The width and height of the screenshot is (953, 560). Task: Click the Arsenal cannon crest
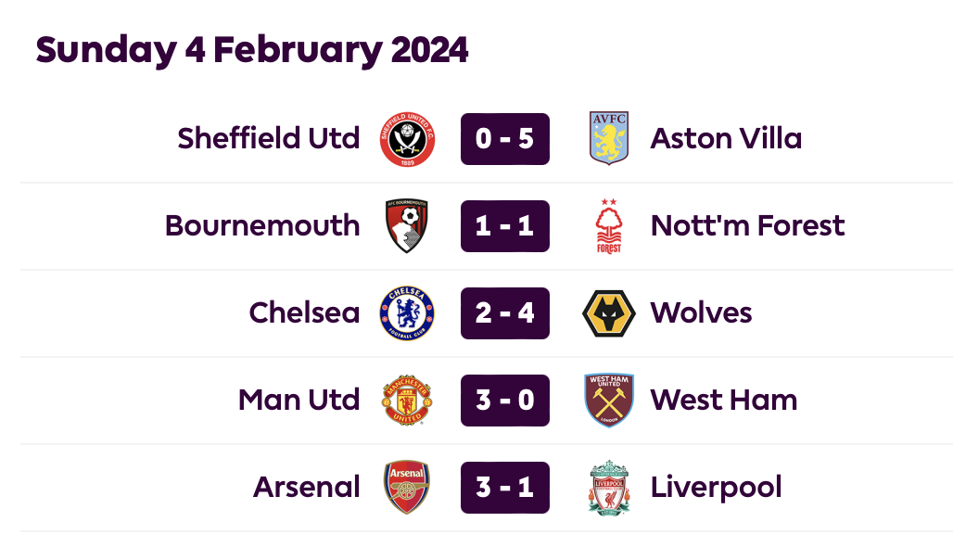click(x=407, y=487)
